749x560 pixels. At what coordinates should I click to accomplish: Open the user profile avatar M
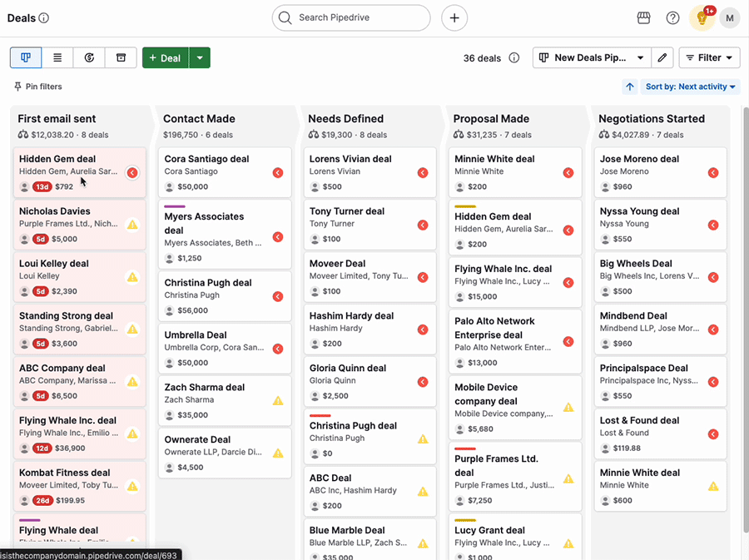click(x=729, y=18)
